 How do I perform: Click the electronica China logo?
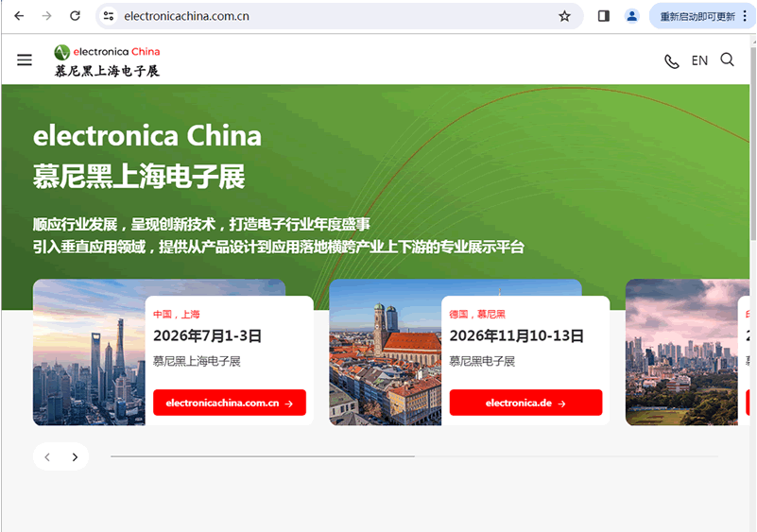point(107,60)
